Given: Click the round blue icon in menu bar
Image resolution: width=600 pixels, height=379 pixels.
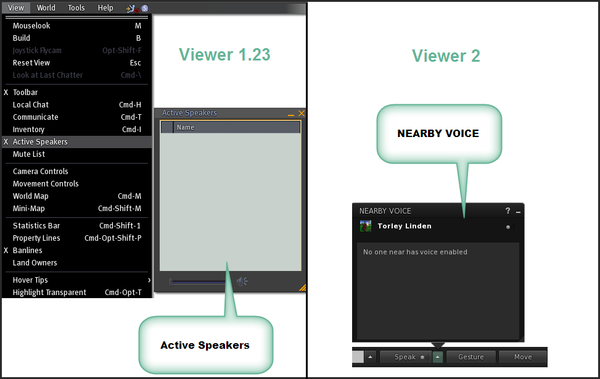Looking at the screenshot, I should click(x=145, y=8).
